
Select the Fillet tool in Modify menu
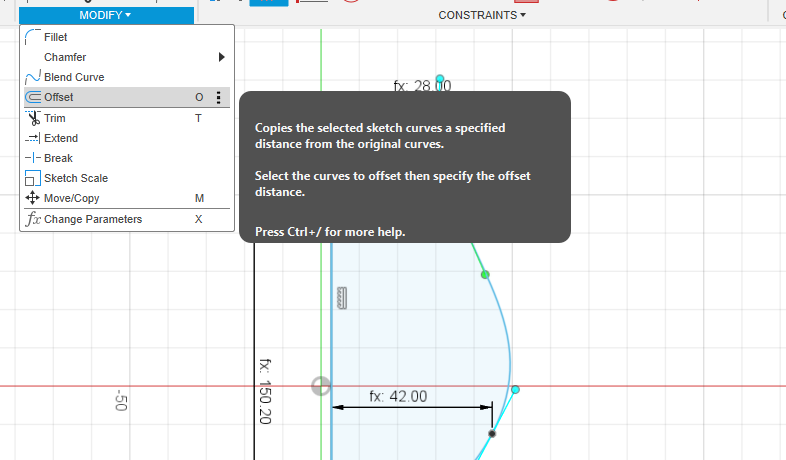[x=56, y=37]
